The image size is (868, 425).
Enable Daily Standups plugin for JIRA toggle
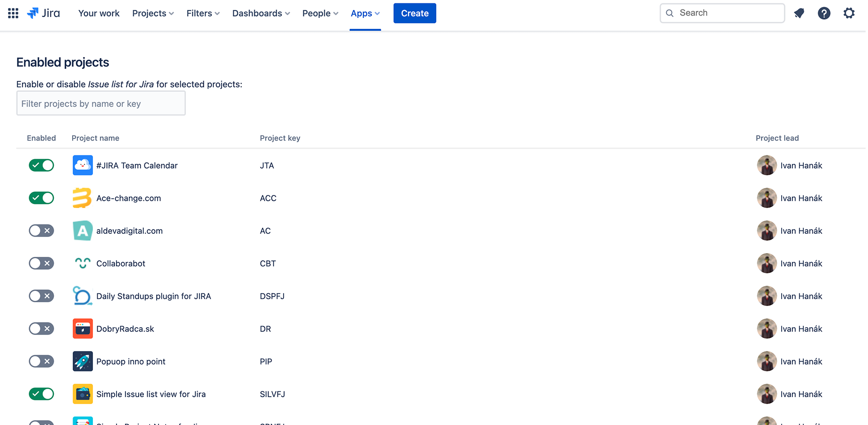tap(42, 296)
